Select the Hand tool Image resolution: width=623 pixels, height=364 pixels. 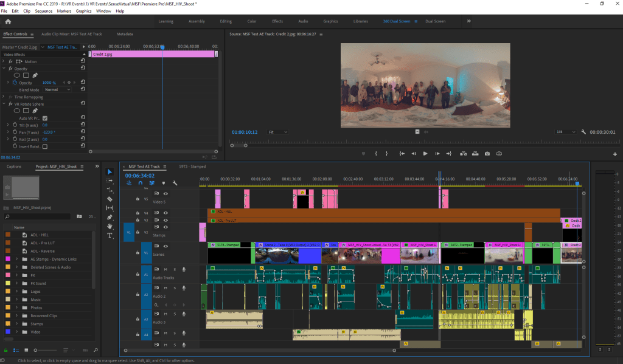pyautogui.click(x=110, y=226)
